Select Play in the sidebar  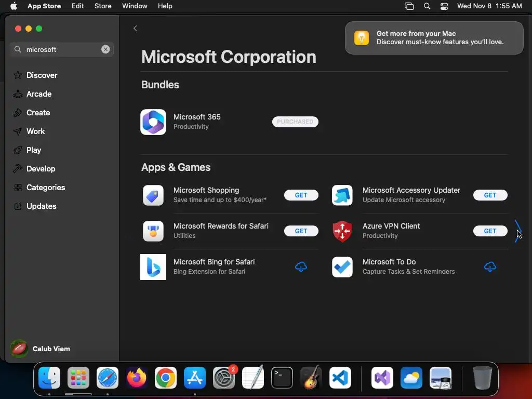pos(62,150)
